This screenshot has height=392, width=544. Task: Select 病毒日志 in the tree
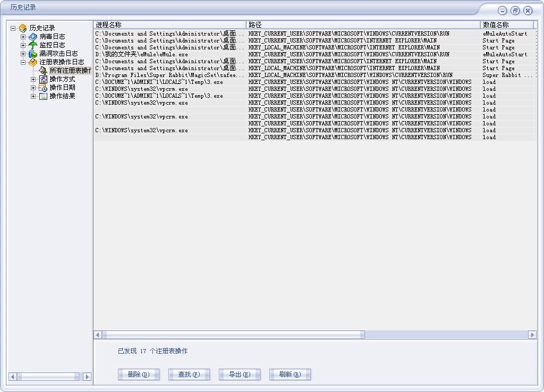(52, 37)
